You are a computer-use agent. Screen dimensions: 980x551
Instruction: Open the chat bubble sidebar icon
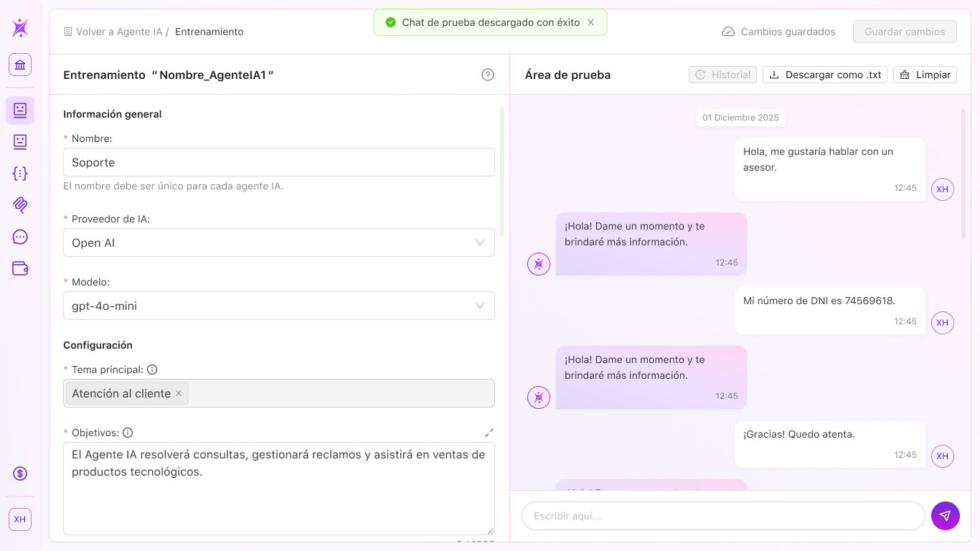[20, 237]
